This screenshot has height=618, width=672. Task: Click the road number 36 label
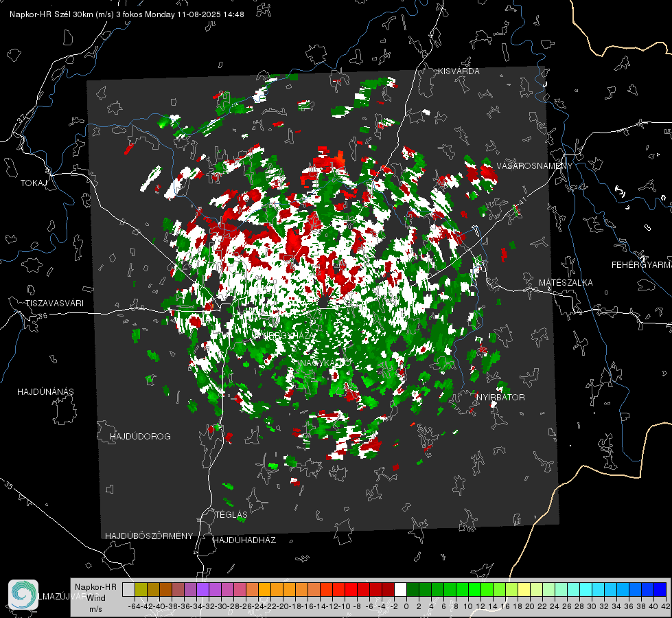point(43,316)
